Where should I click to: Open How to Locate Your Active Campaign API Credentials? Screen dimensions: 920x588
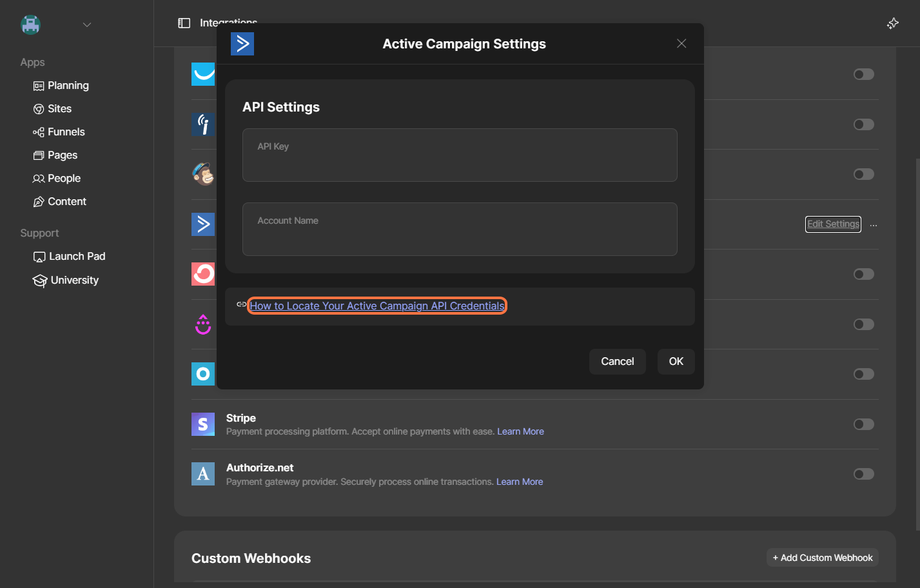(x=377, y=306)
